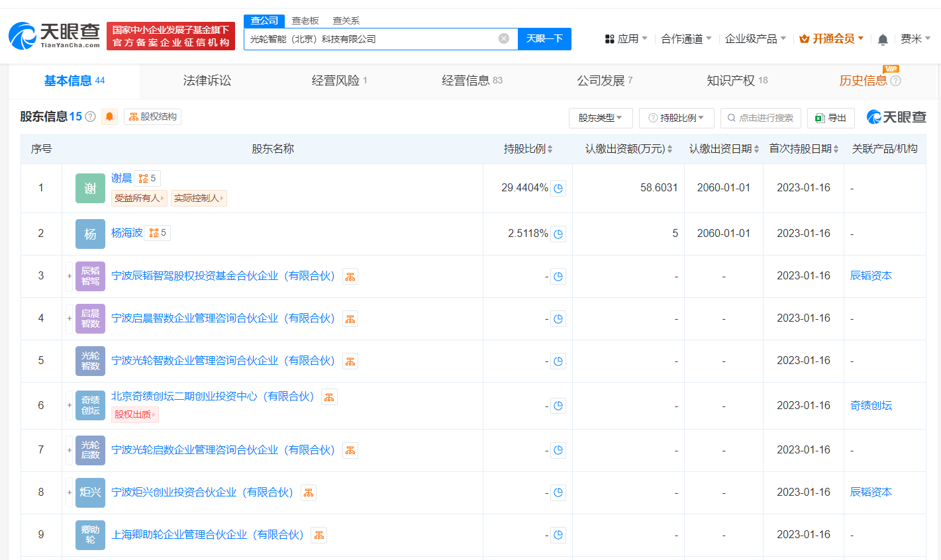Open the 持股比例 filter dropdown
The width and height of the screenshot is (941, 560).
[x=676, y=117]
